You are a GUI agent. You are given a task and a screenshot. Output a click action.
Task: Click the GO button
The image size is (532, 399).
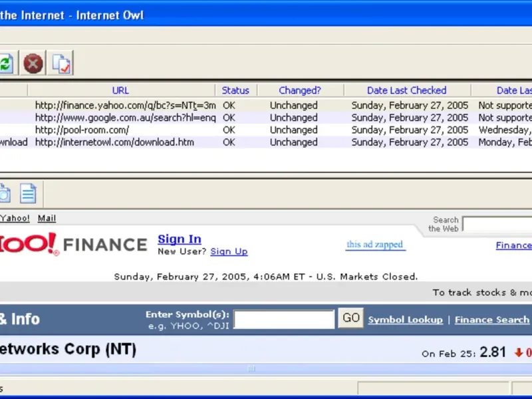coord(351,319)
